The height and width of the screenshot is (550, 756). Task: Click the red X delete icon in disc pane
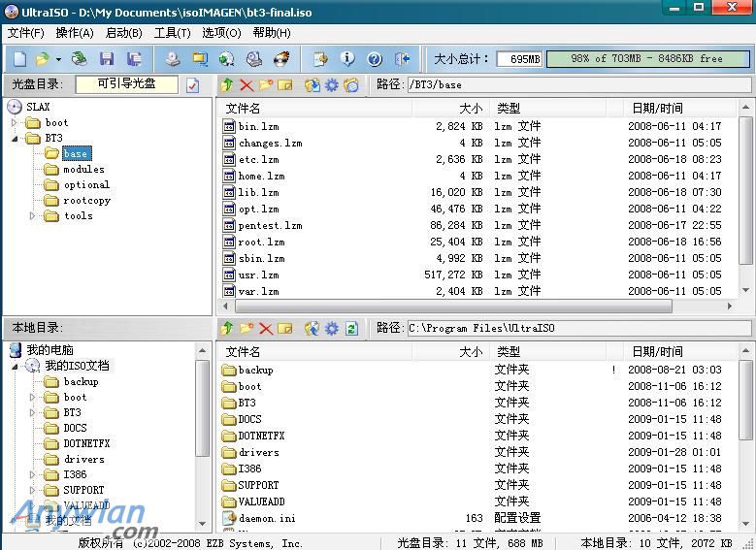pyautogui.click(x=247, y=85)
